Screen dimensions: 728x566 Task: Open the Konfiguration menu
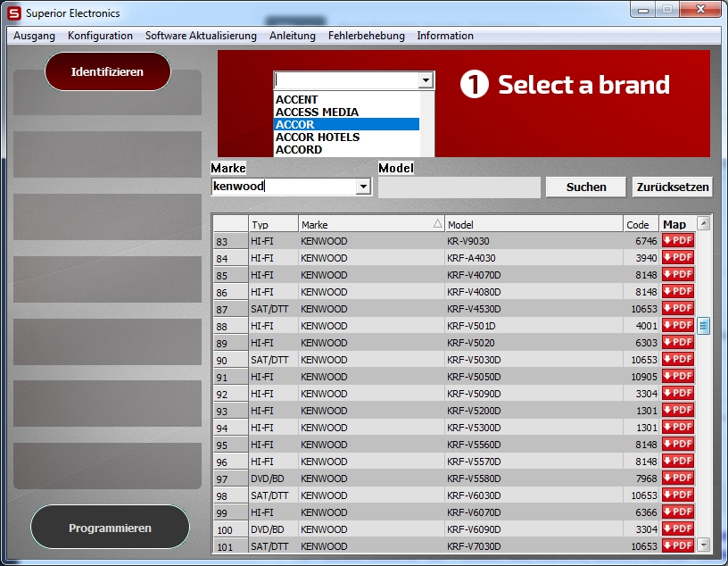tap(100, 36)
